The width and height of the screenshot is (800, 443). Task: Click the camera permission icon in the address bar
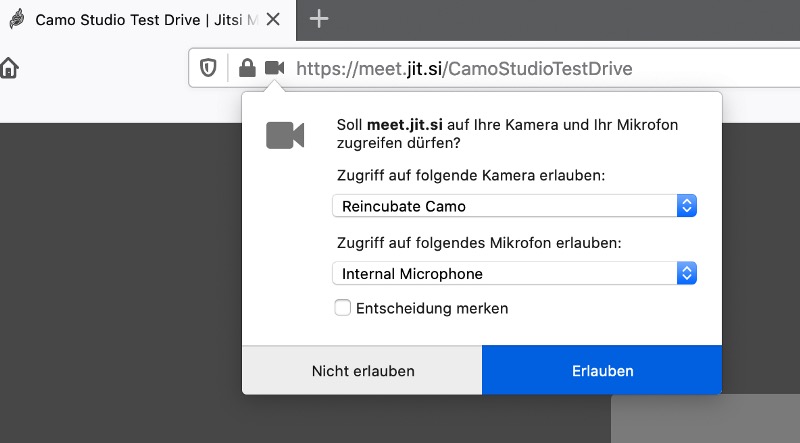274,67
